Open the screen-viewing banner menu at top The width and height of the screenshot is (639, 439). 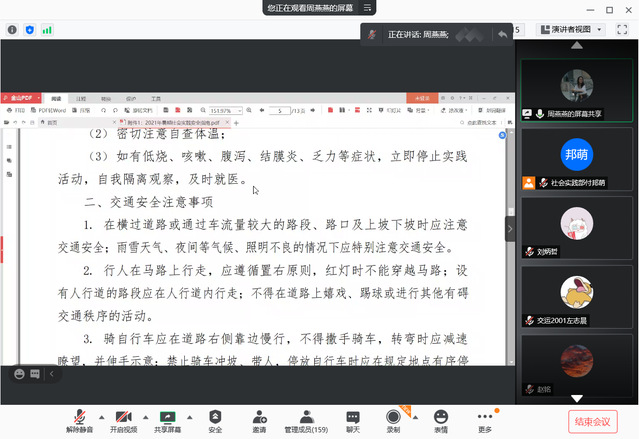(x=369, y=7)
